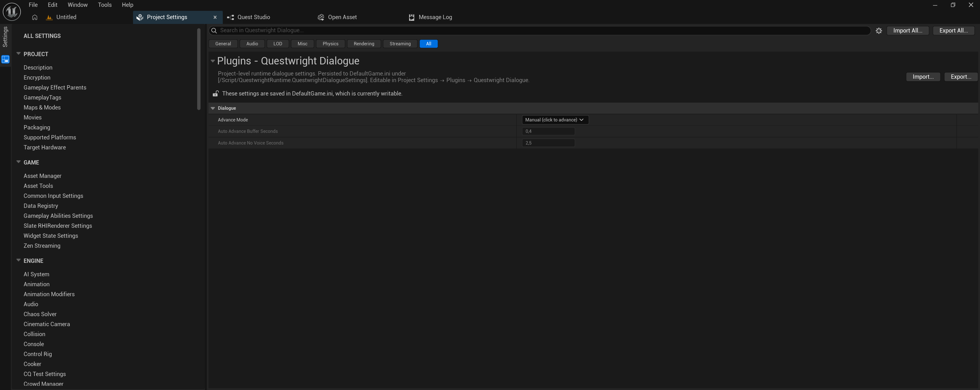Select the Physics filter button
Screen dimensions: 980x390
[x=330, y=44]
